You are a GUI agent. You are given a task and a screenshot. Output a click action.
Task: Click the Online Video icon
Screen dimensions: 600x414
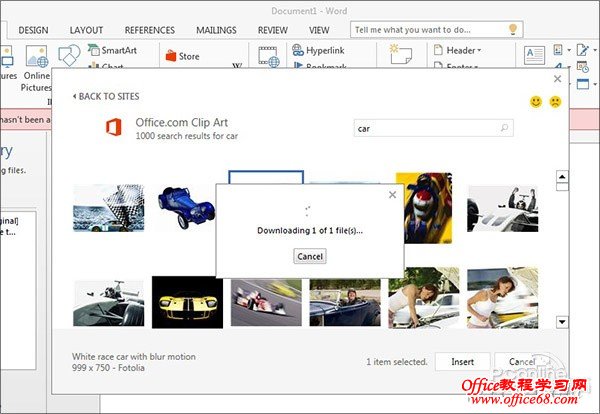coord(269,56)
